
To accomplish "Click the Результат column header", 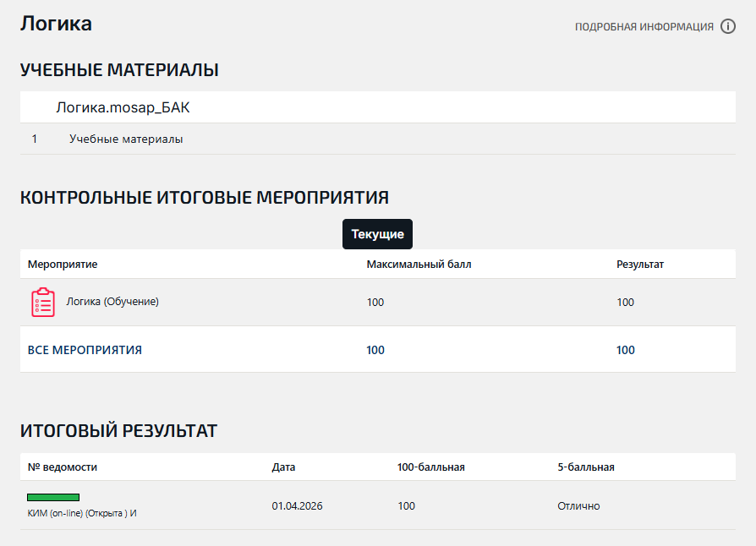I will point(640,265).
